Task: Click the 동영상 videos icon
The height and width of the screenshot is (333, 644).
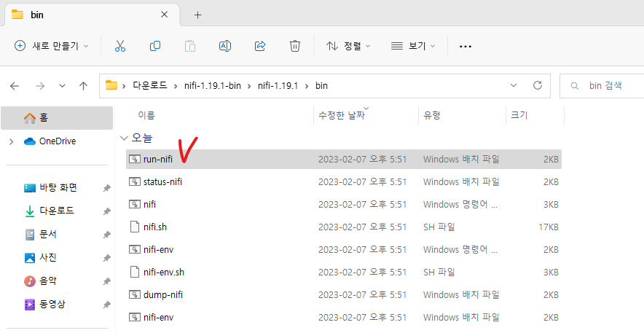Action: [x=30, y=305]
